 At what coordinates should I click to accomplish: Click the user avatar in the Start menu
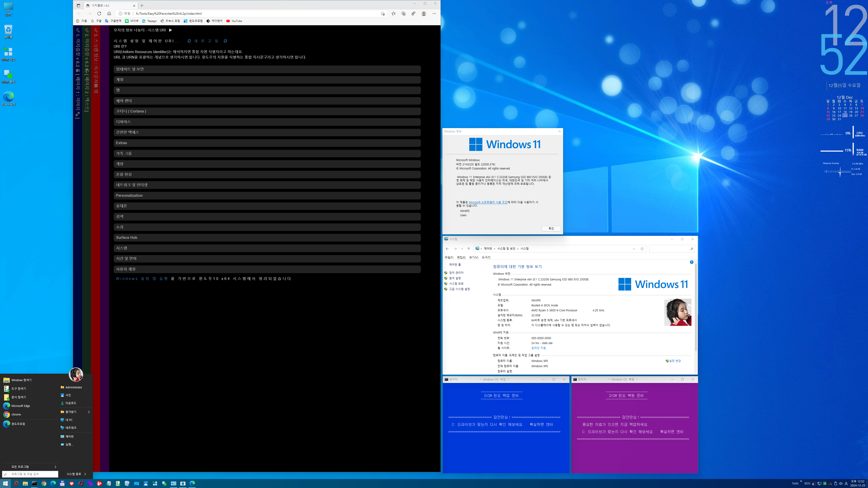coord(76,375)
